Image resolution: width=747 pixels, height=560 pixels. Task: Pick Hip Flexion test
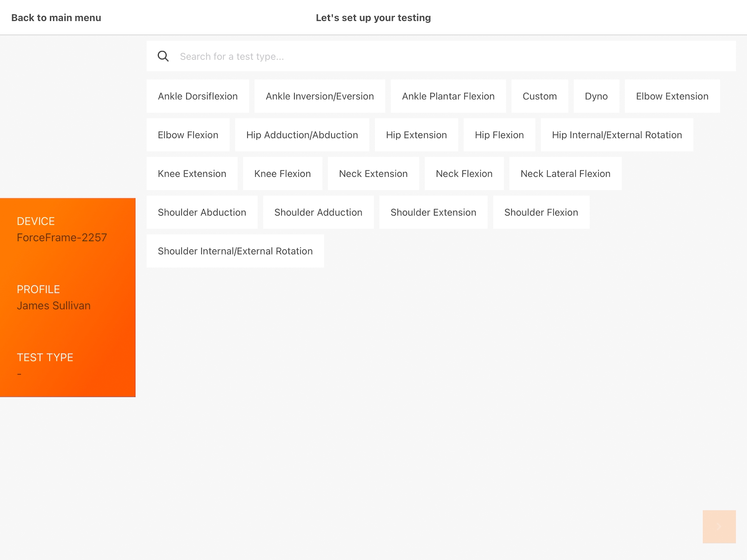tap(499, 135)
